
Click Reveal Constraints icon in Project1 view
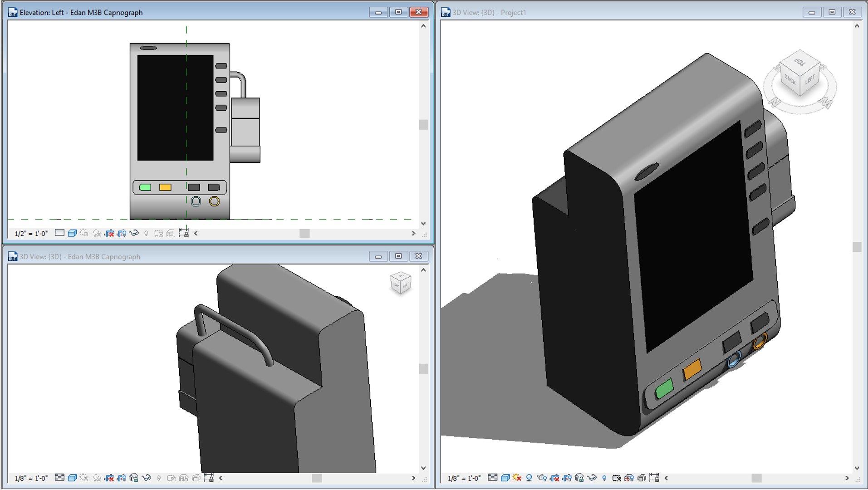coord(654,477)
